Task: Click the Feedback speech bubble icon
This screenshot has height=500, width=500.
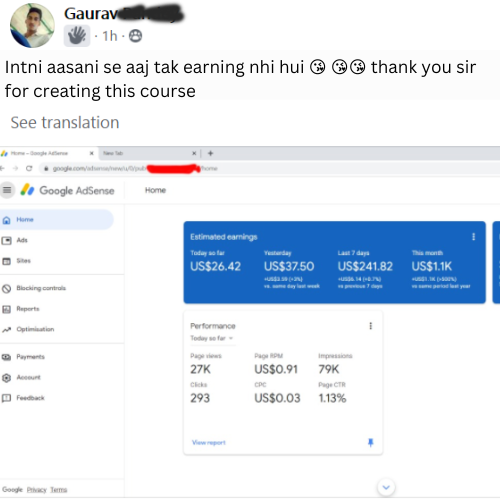Action: click(x=6, y=398)
